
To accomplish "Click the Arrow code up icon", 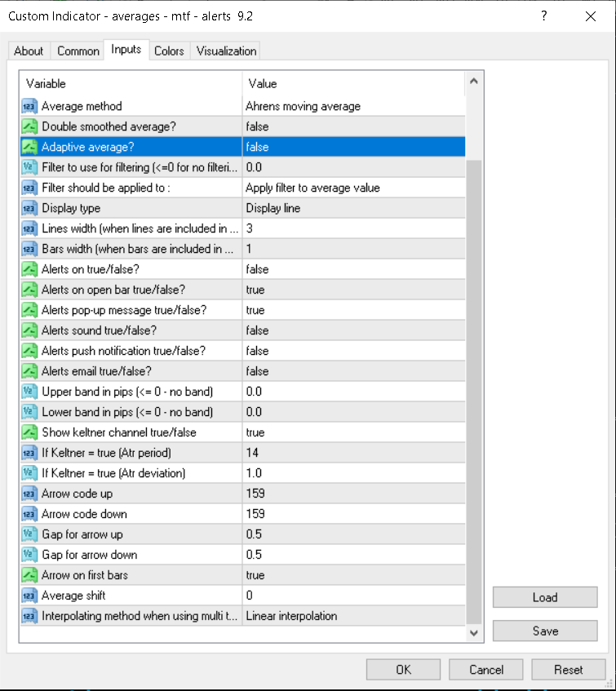I will pyautogui.click(x=29, y=494).
